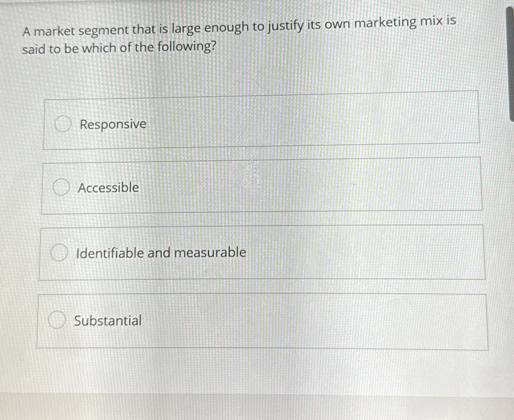Select the Substantial radio button

(x=57, y=320)
